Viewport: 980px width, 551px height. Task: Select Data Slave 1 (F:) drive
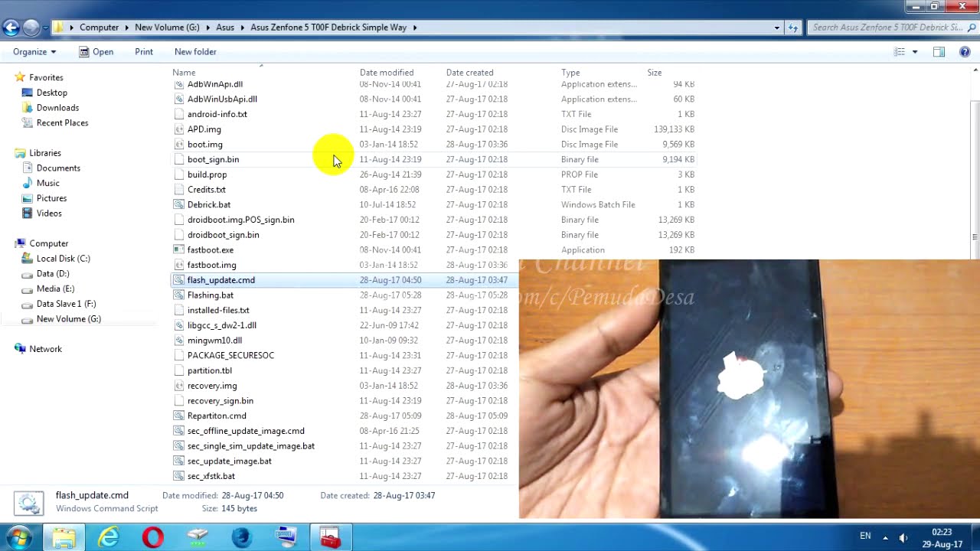(x=66, y=304)
